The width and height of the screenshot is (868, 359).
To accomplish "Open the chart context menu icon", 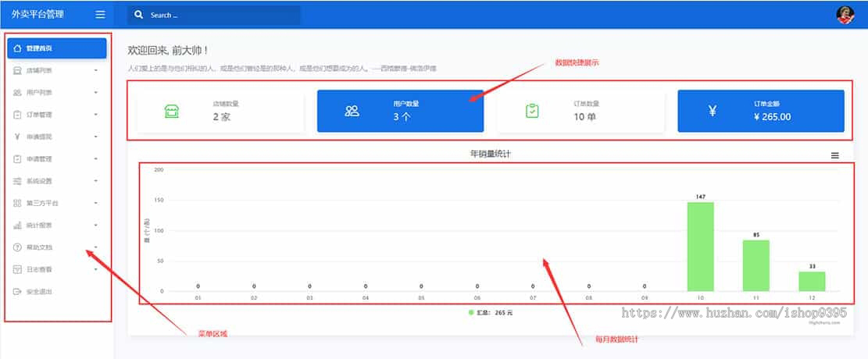I will [x=834, y=156].
